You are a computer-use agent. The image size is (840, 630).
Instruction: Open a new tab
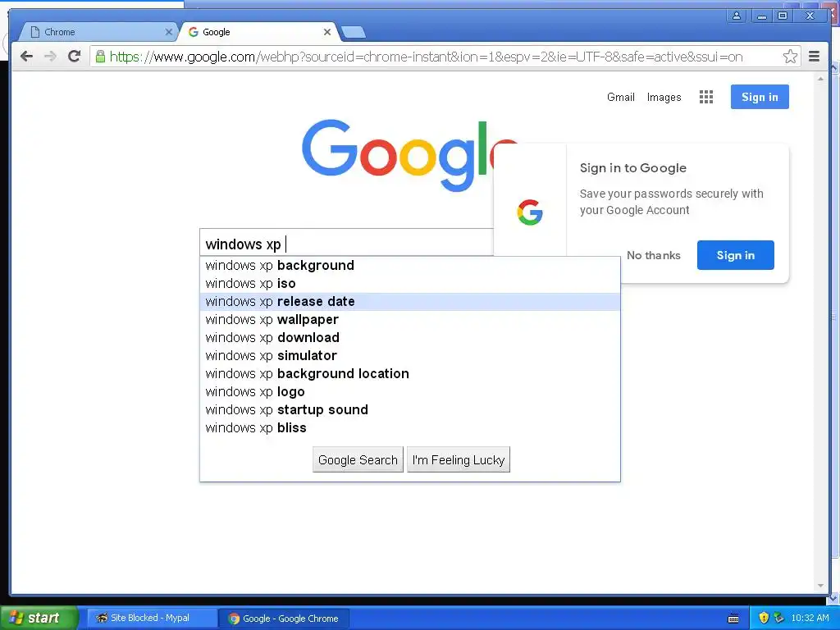coord(354,33)
